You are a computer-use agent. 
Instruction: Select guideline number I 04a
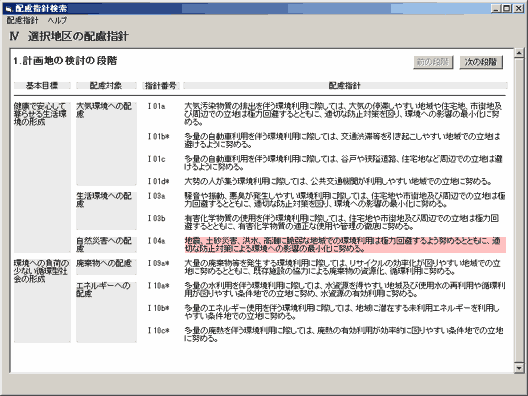click(157, 241)
